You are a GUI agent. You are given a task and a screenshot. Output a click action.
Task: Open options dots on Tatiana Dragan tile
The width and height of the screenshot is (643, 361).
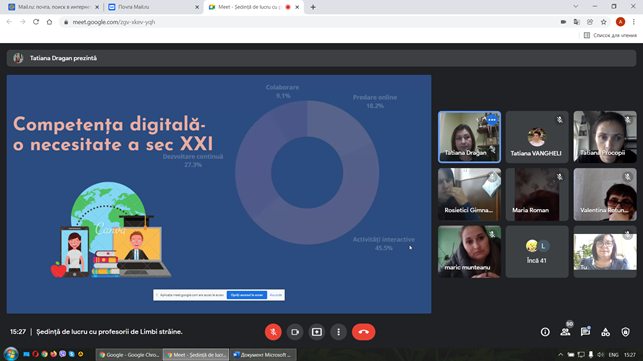pyautogui.click(x=492, y=120)
